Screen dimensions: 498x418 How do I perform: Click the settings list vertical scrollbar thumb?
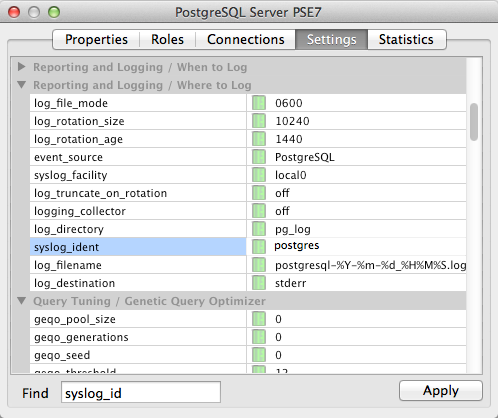[474, 122]
